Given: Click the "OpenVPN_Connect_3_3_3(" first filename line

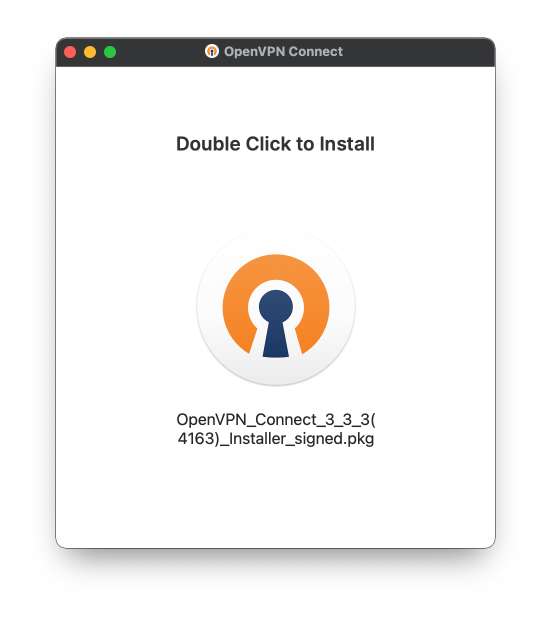Looking at the screenshot, I should (276, 420).
